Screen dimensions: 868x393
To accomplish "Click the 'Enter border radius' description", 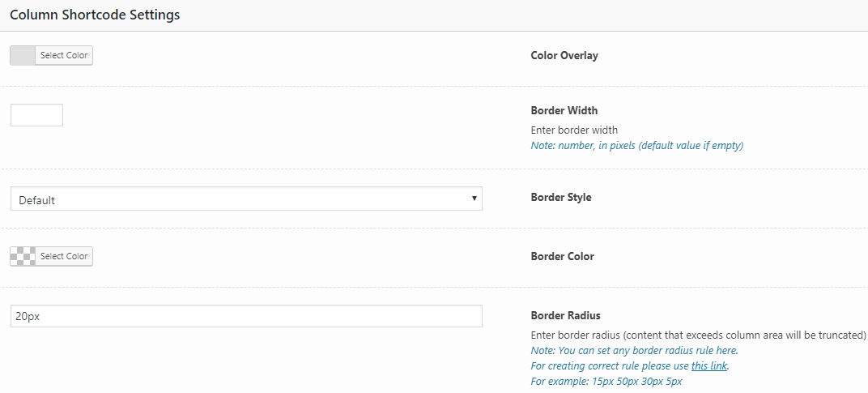I will coord(698,335).
